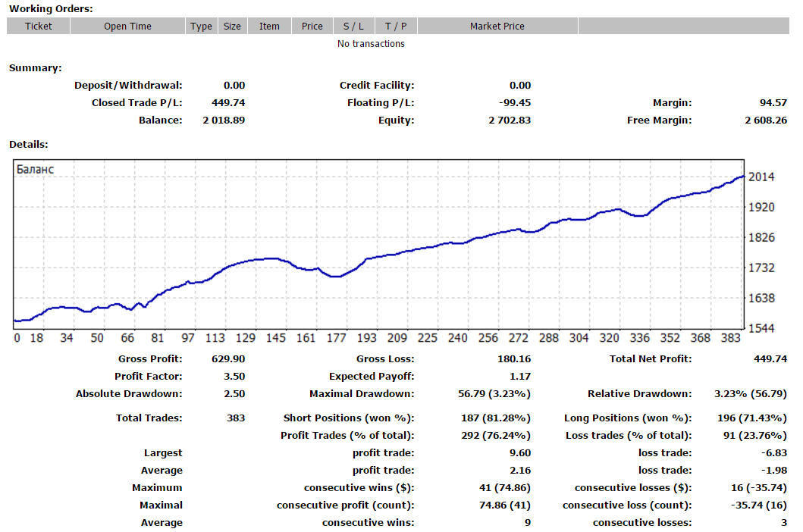Click the Price column header
This screenshot has height=532, width=803.
(x=312, y=26)
